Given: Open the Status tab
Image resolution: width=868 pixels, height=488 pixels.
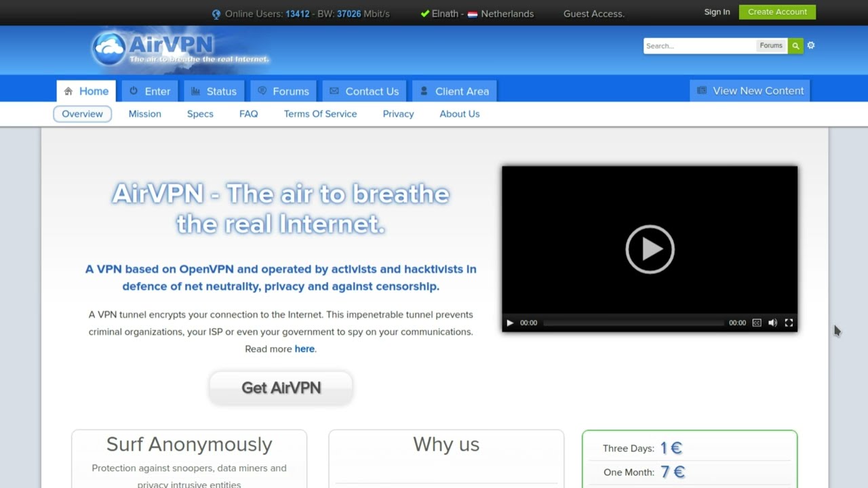Looking at the screenshot, I should click(214, 91).
